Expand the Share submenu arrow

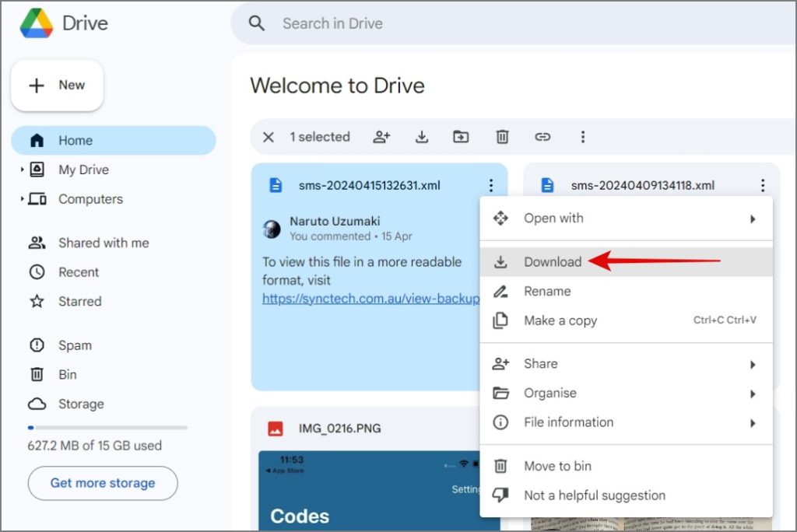click(753, 364)
